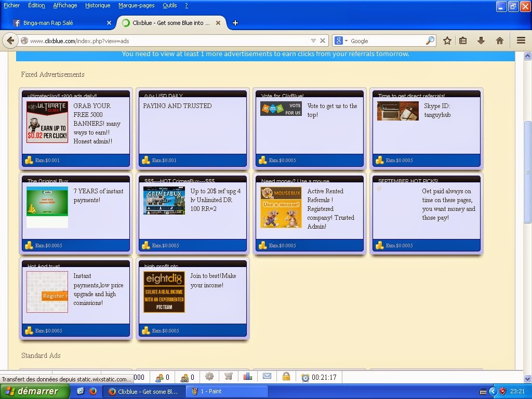Click the Register banner in Hot And trust ad
The height and width of the screenshot is (399, 532).
pyautogui.click(x=47, y=292)
